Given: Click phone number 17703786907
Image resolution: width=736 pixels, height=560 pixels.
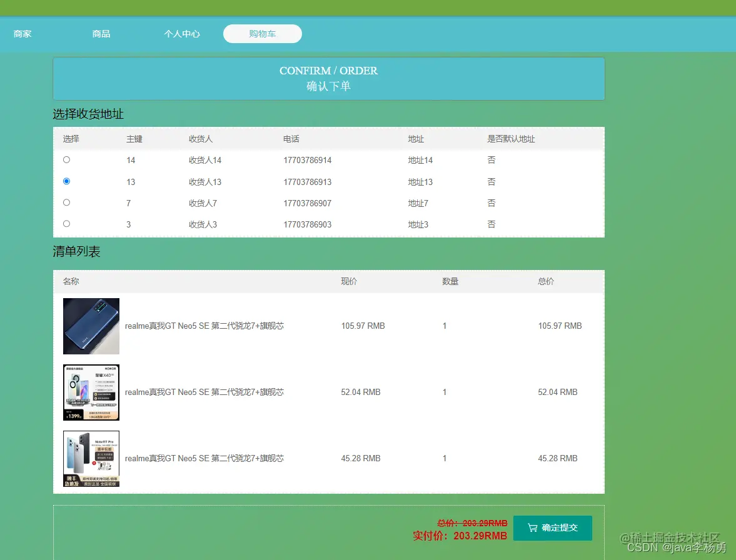Looking at the screenshot, I should pyautogui.click(x=308, y=203).
